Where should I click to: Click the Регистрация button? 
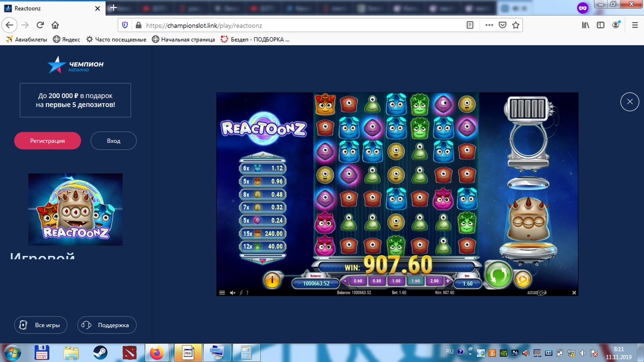47,141
